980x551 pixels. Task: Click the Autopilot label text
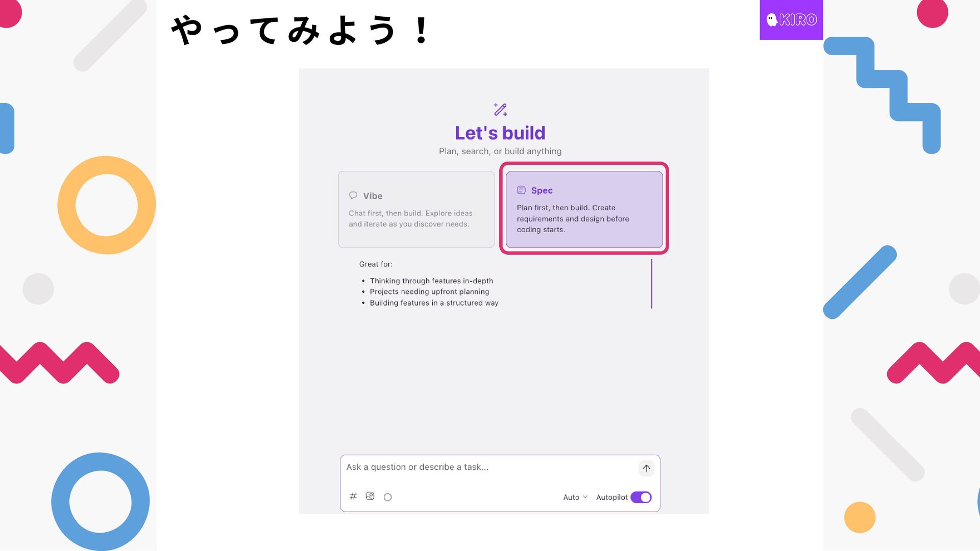(611, 497)
